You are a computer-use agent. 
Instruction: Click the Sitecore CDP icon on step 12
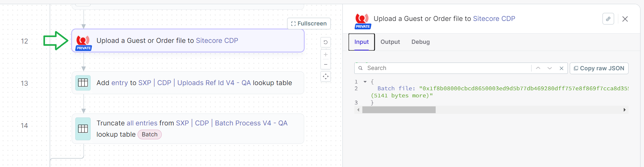(x=83, y=43)
